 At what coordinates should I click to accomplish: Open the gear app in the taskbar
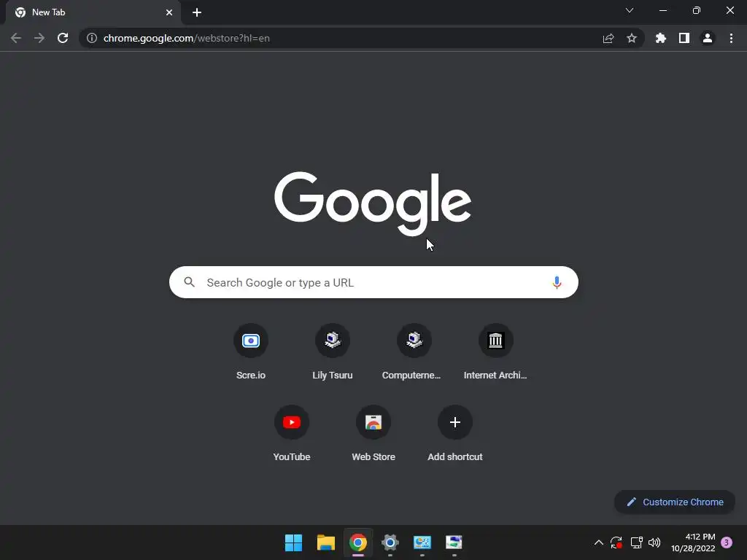point(390,542)
